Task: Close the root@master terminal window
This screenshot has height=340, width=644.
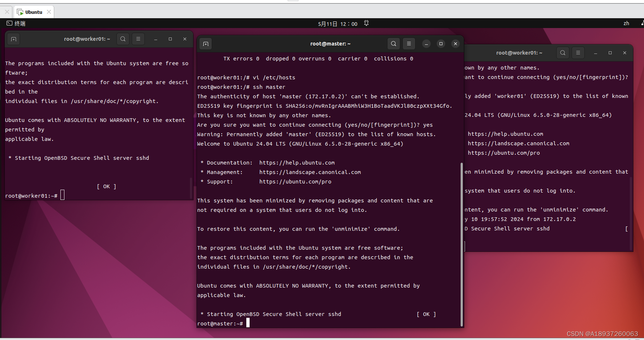Action: [x=455, y=44]
